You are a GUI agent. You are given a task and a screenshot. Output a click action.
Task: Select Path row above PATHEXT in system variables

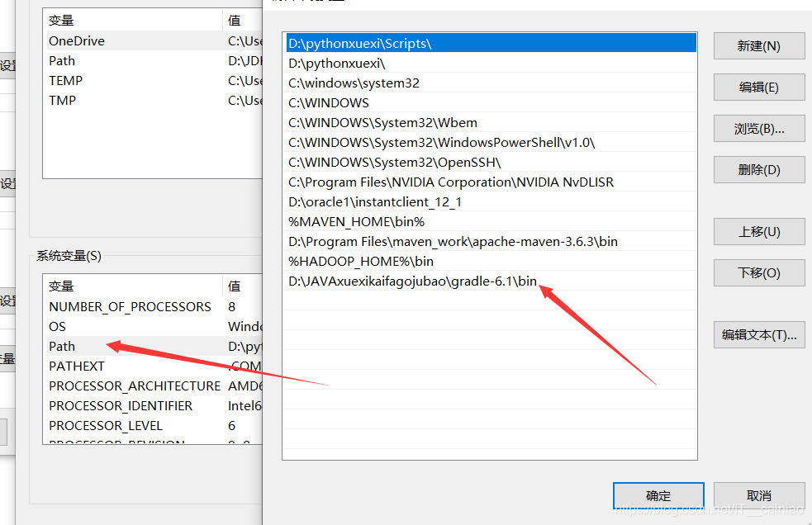tap(154, 346)
